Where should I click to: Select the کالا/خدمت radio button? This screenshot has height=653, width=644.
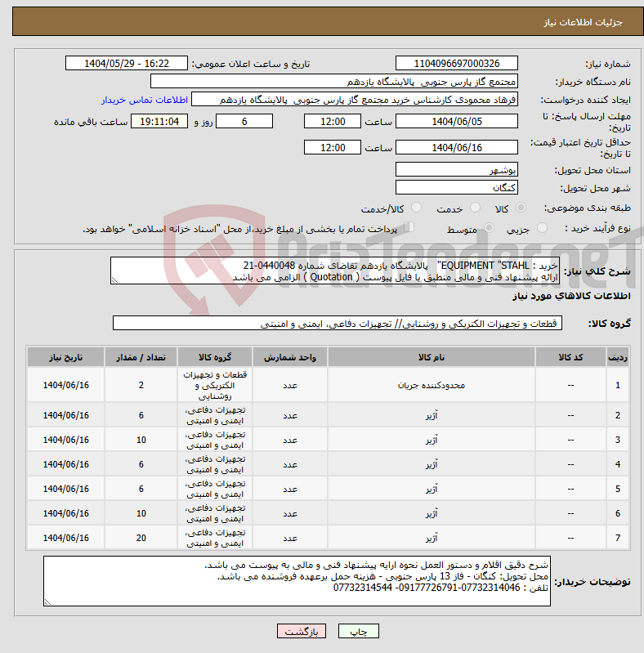[x=416, y=208]
